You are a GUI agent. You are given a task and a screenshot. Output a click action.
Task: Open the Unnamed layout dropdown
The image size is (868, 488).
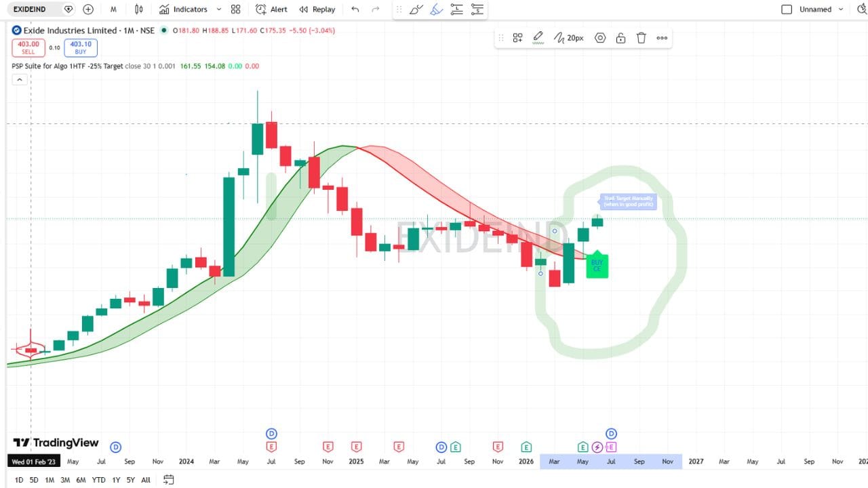[822, 9]
